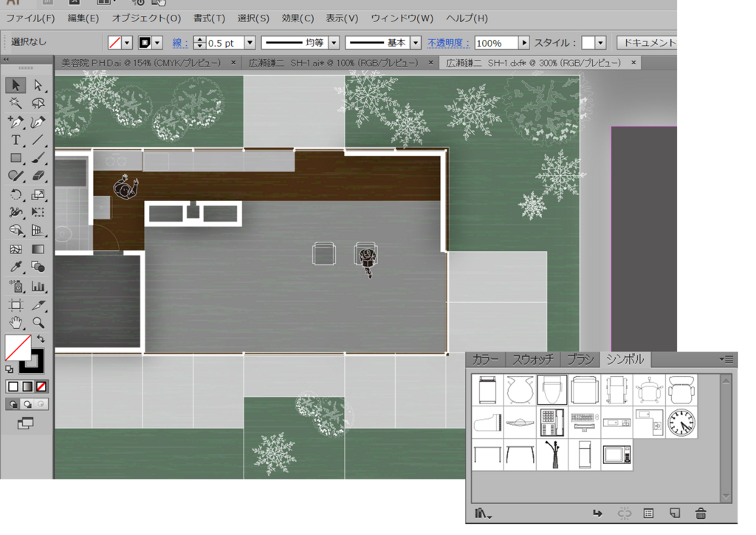
Task: Open the Symbols panel flyout menu
Action: pyautogui.click(x=726, y=359)
